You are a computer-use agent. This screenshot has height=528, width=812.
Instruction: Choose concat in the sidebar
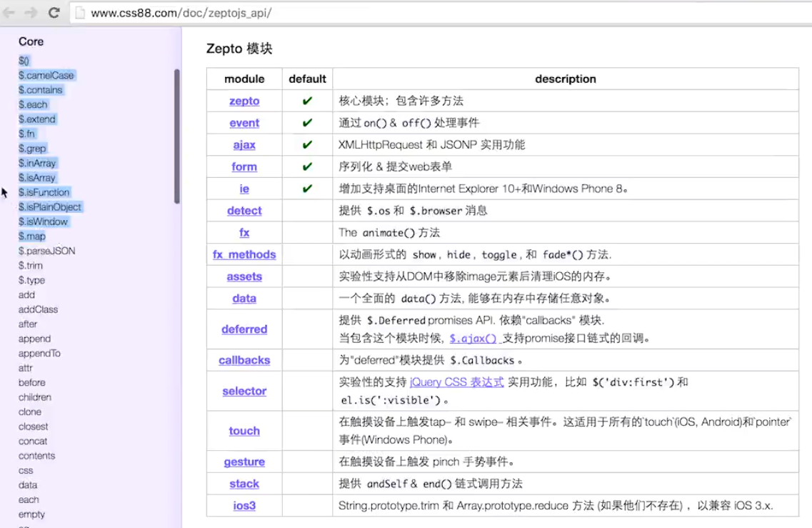point(33,441)
